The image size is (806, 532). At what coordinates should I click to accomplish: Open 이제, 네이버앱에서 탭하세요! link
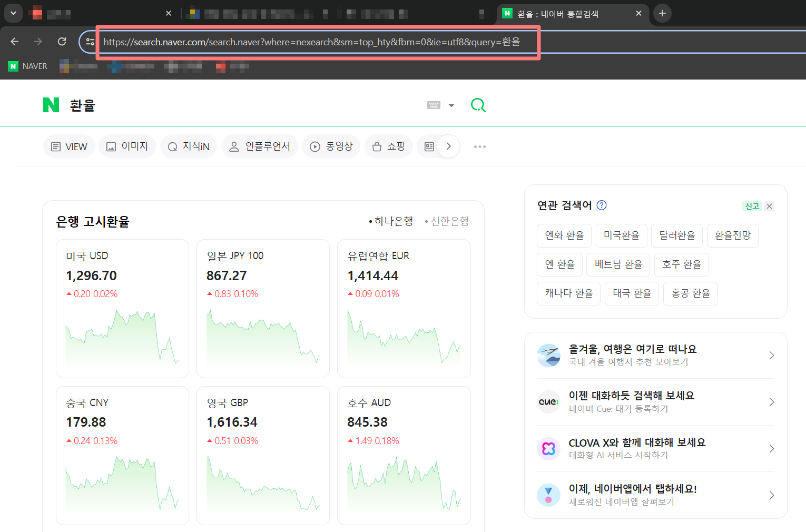633,489
